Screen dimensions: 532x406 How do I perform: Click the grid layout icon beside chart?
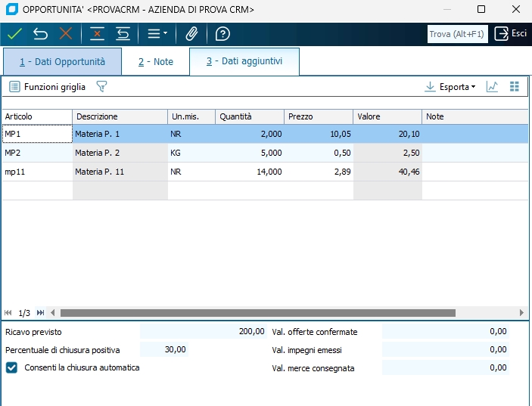(x=515, y=87)
